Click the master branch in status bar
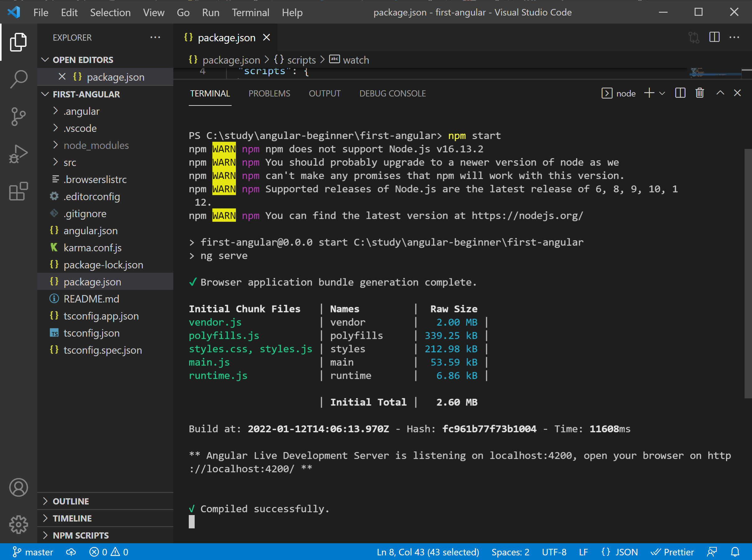The width and height of the screenshot is (752, 560). (33, 552)
